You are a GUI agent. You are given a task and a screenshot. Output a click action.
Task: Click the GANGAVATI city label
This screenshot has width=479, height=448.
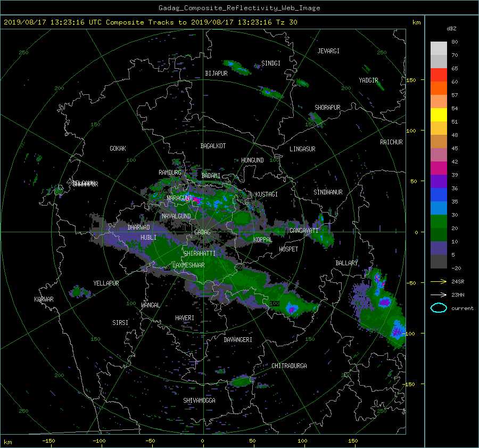coord(304,231)
